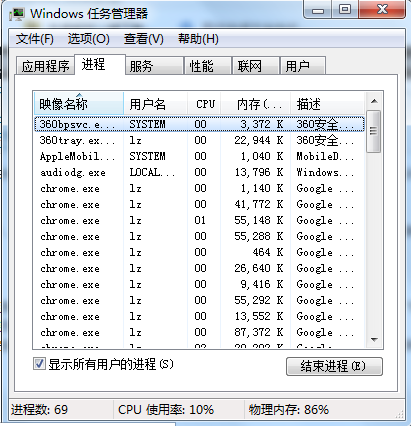Click the vertical scrollbar thumb
411x426 pixels.
click(x=374, y=131)
